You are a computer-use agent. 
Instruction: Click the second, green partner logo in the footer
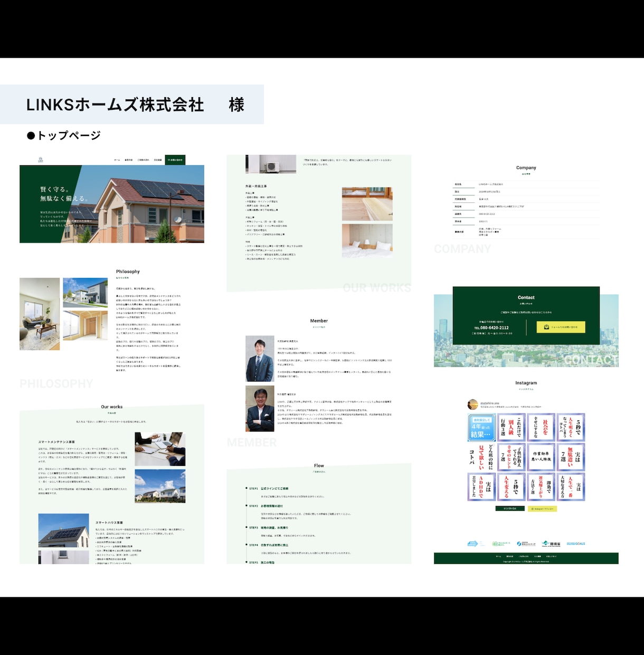pyautogui.click(x=501, y=544)
